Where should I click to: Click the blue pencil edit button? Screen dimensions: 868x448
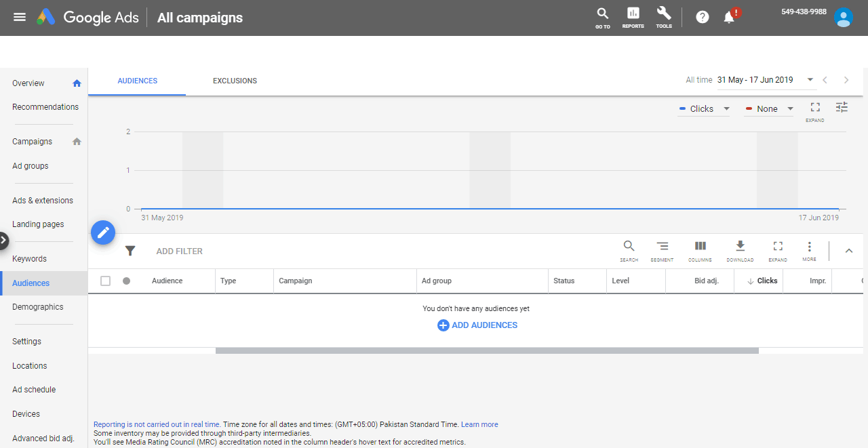103,233
